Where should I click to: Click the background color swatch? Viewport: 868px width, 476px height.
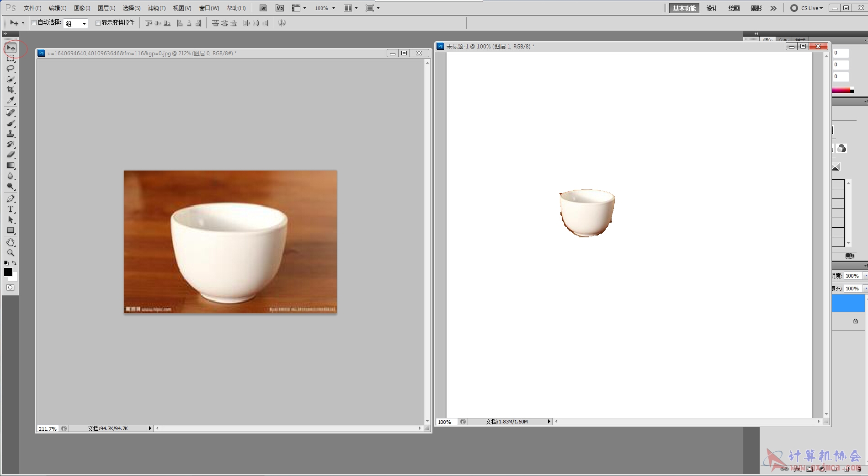[15, 278]
